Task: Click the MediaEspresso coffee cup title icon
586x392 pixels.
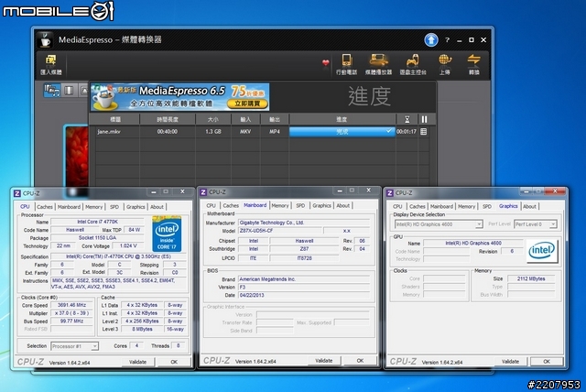Action: 45,40
